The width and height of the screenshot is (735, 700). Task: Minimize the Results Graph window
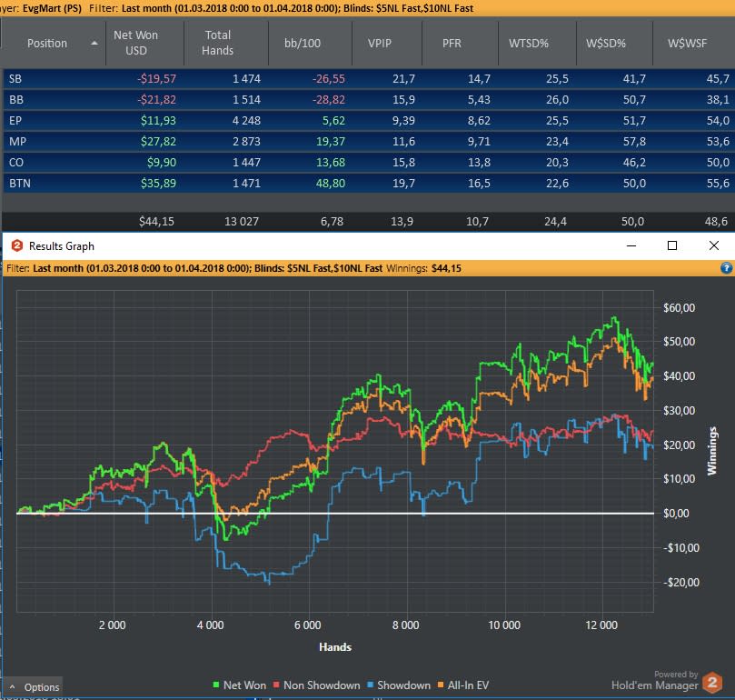tap(631, 245)
